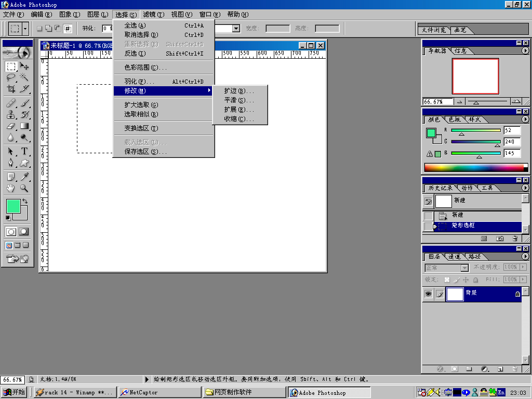Open the Fill percentage slider arrow
The height and width of the screenshot is (399, 532).
(523, 279)
